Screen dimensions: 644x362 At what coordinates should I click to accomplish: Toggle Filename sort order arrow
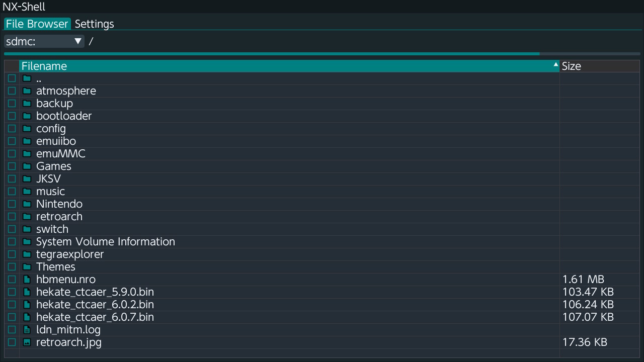coord(555,65)
